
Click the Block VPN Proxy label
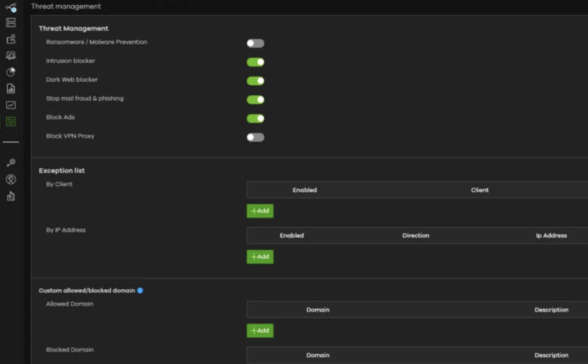(70, 136)
